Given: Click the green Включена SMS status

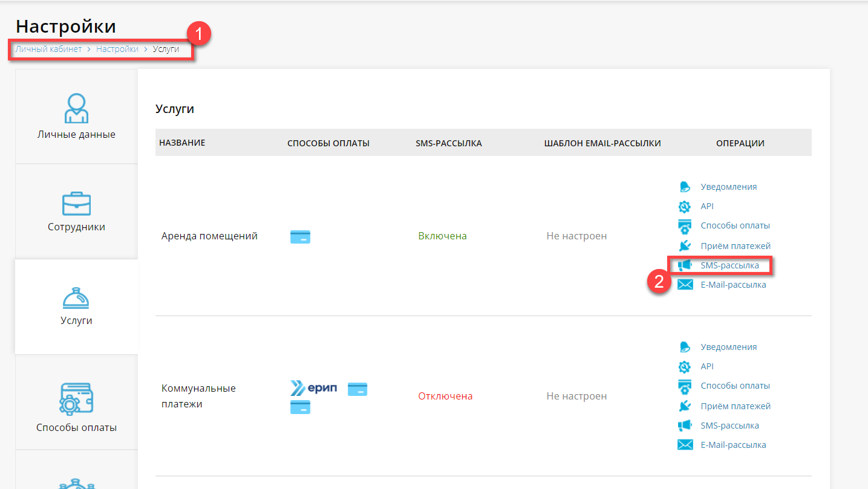Looking at the screenshot, I should coord(442,236).
